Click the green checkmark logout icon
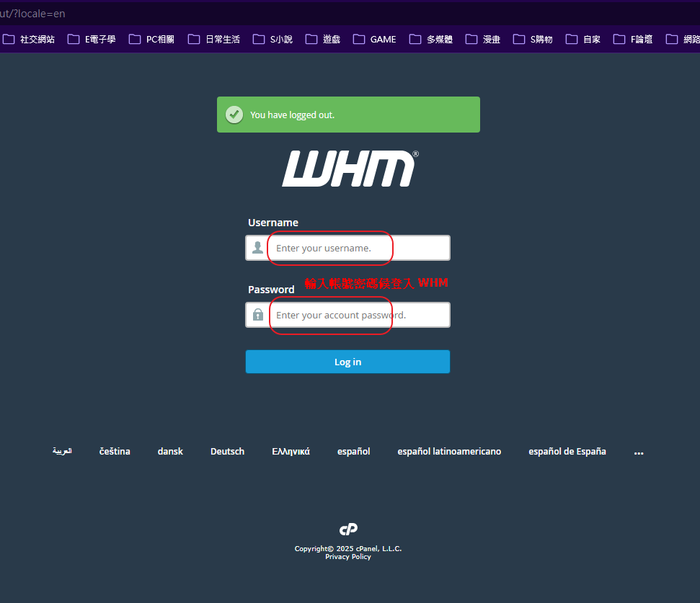This screenshot has width=700, height=603. (234, 115)
